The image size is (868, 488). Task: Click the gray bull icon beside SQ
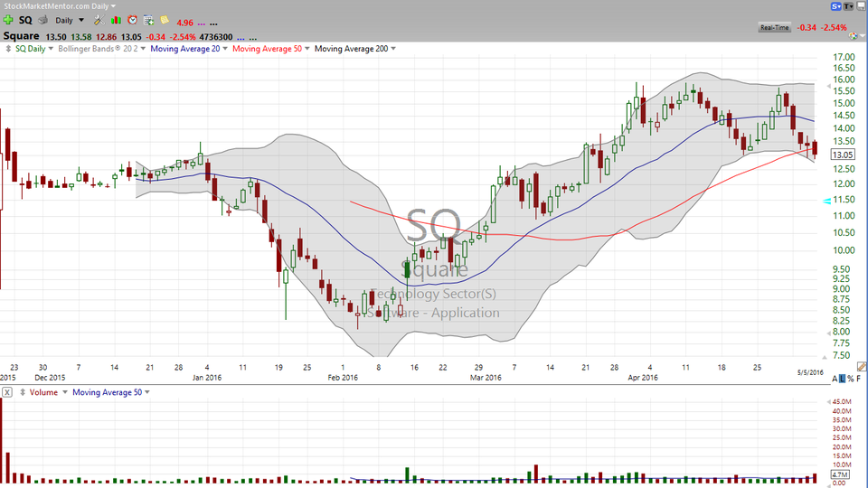coord(42,20)
